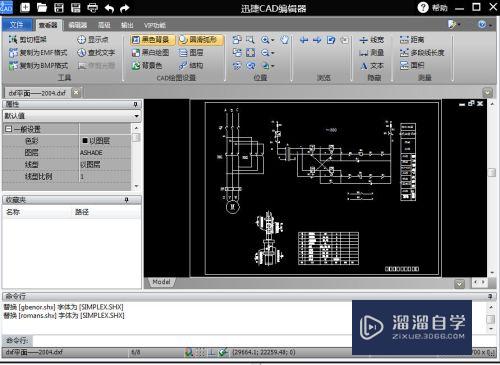Collapse the 一般设置 general settings group
The image size is (500, 365).
coord(8,129)
